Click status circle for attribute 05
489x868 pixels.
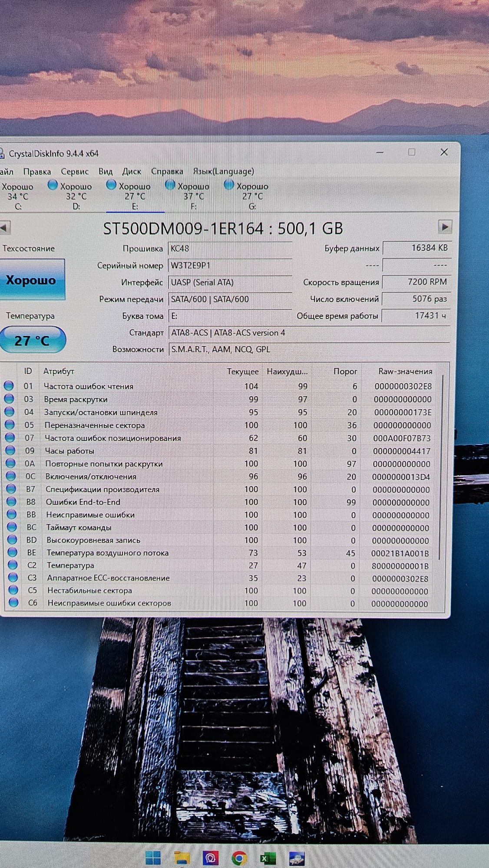pyautogui.click(x=10, y=424)
